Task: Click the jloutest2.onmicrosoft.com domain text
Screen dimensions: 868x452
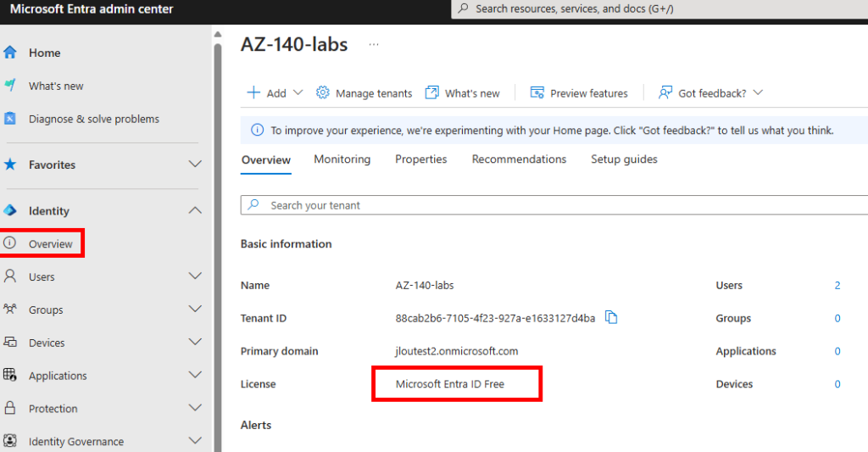Action: coord(457,351)
